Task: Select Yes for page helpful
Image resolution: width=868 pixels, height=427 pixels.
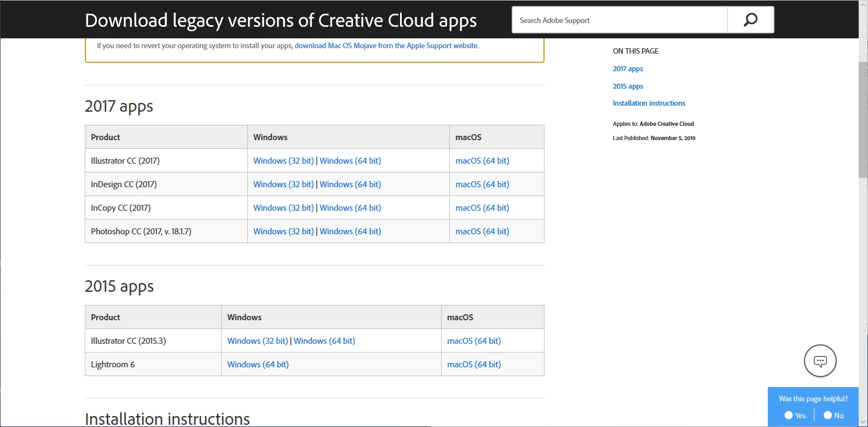Action: [789, 416]
